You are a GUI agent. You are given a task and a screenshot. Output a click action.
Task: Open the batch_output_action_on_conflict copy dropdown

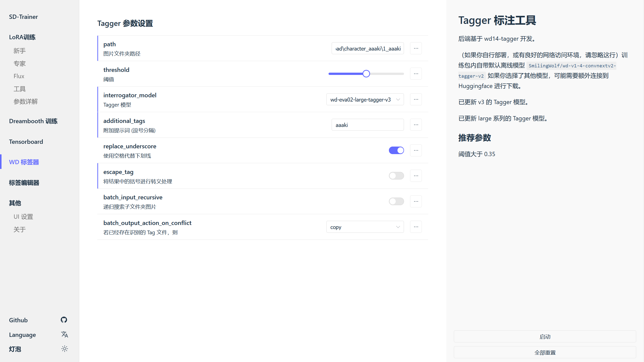(x=365, y=227)
